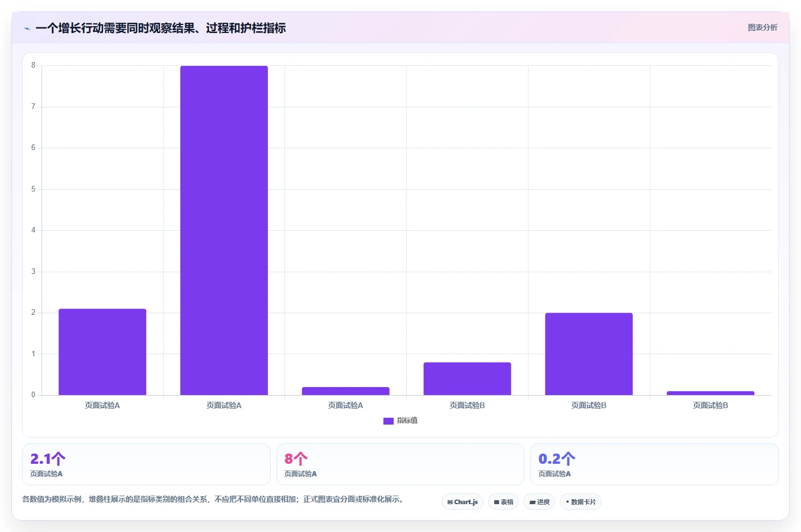
Task: Click 页面试验B label under the 0.8 bar
Action: click(467, 405)
